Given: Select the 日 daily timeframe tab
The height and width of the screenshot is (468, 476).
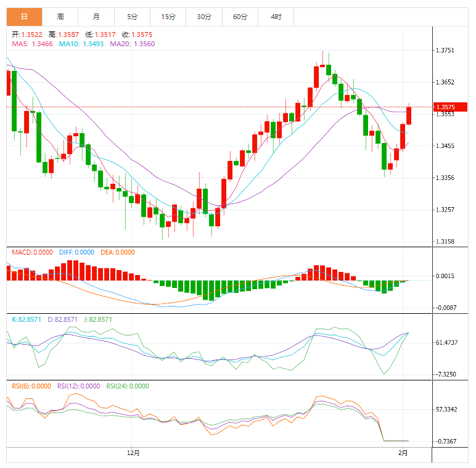Looking at the screenshot, I should (24, 17).
